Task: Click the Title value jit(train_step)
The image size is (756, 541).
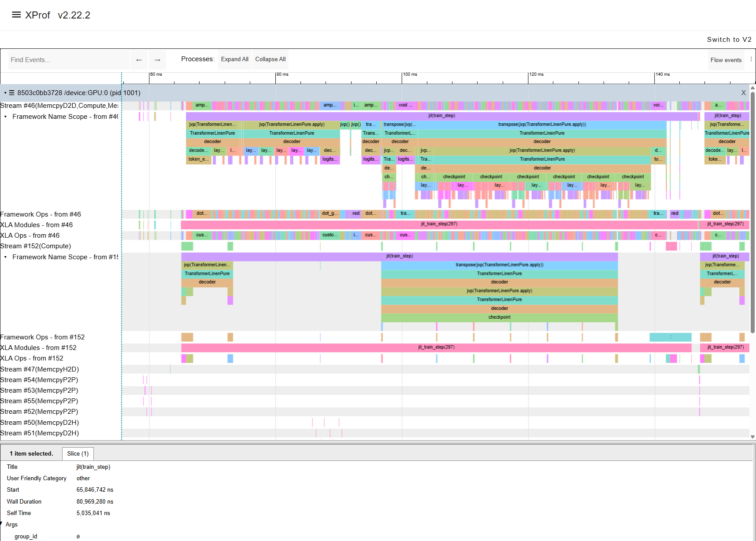Action: (93, 467)
